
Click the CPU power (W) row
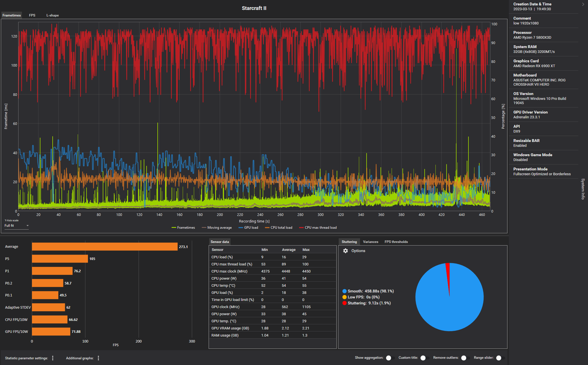click(x=272, y=278)
